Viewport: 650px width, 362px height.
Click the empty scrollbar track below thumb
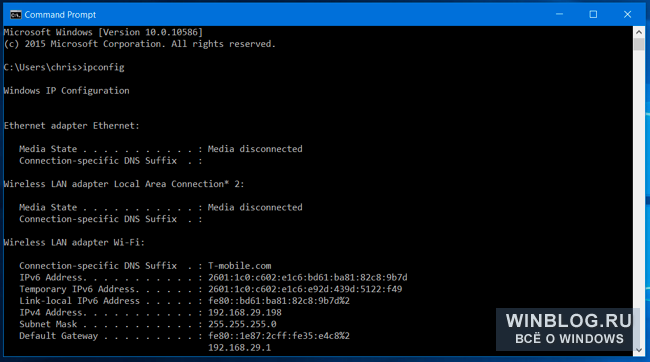point(639,197)
